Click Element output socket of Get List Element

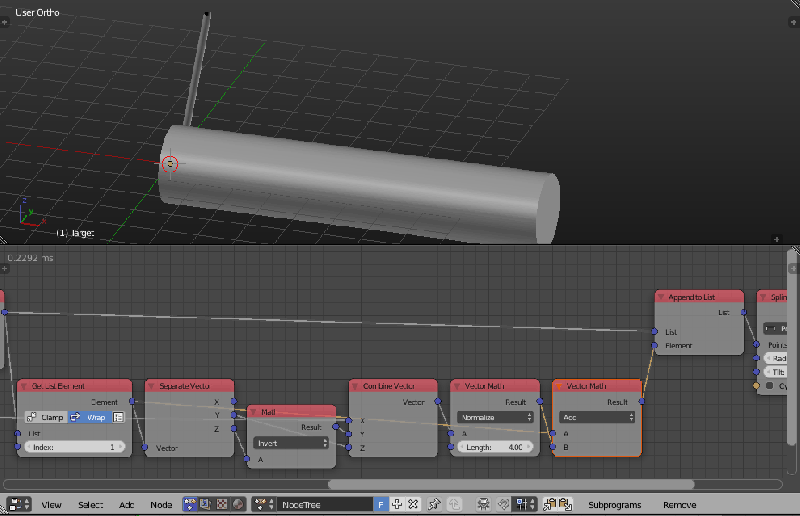[x=132, y=402]
